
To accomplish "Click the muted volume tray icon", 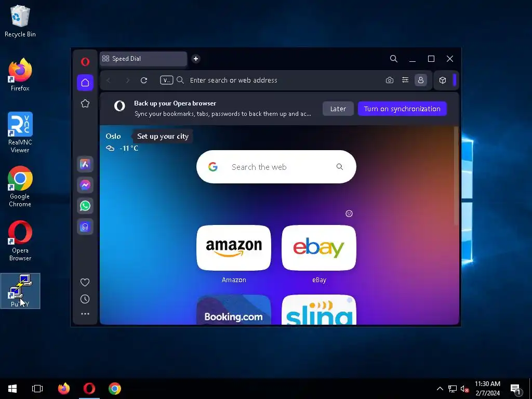I will (x=464, y=389).
